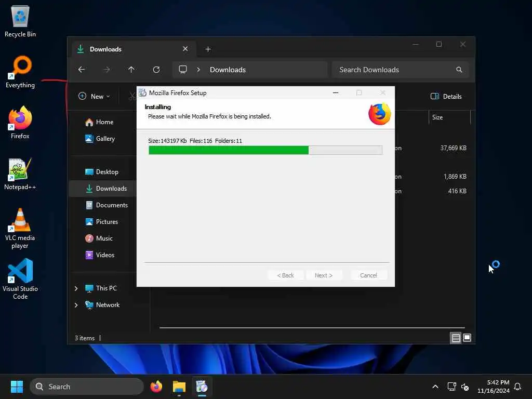Click the 416 KB size cell
The width and height of the screenshot is (532, 399).
point(457,191)
